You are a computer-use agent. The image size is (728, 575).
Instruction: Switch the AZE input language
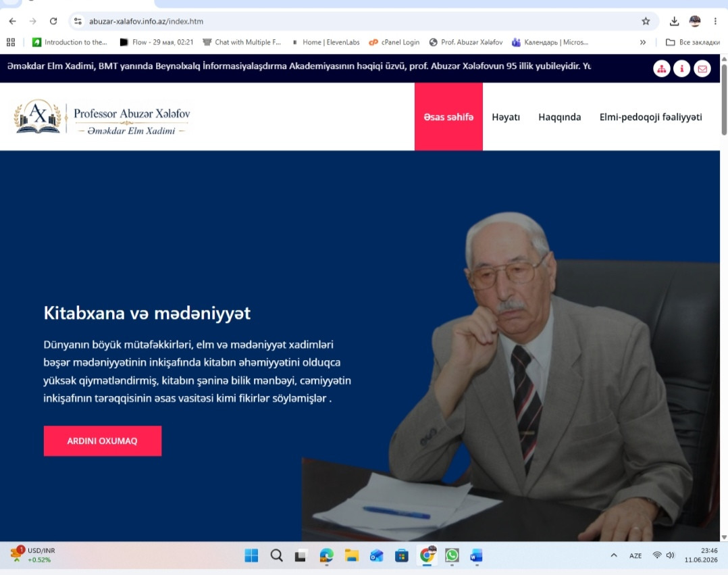[635, 555]
